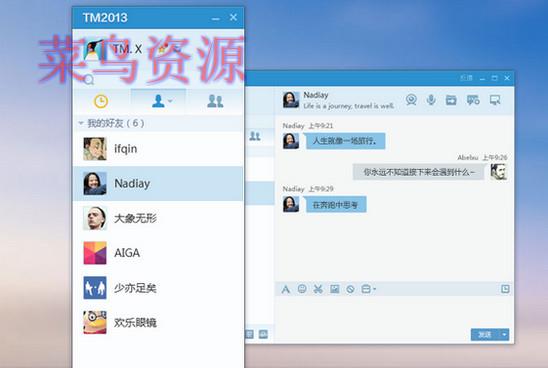This screenshot has width=548, height=368.
Task: Click the send file folder icon
Action: [x=451, y=100]
